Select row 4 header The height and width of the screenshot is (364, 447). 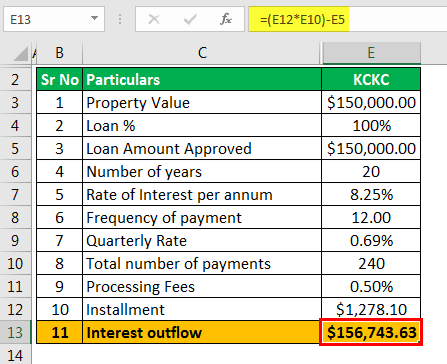click(x=15, y=125)
